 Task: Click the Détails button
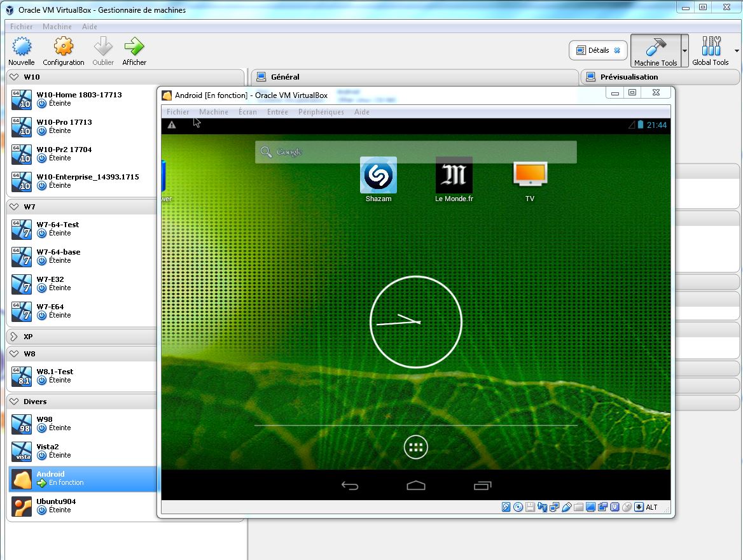coord(598,50)
